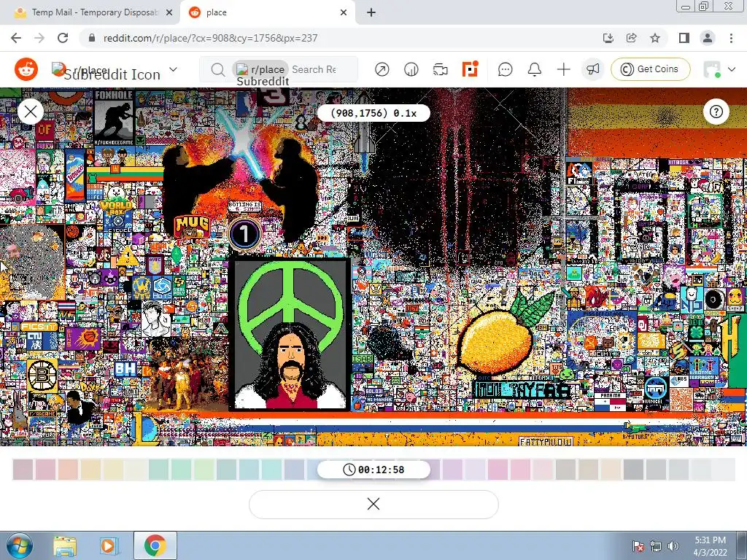Click the network tray icon

tap(656, 546)
